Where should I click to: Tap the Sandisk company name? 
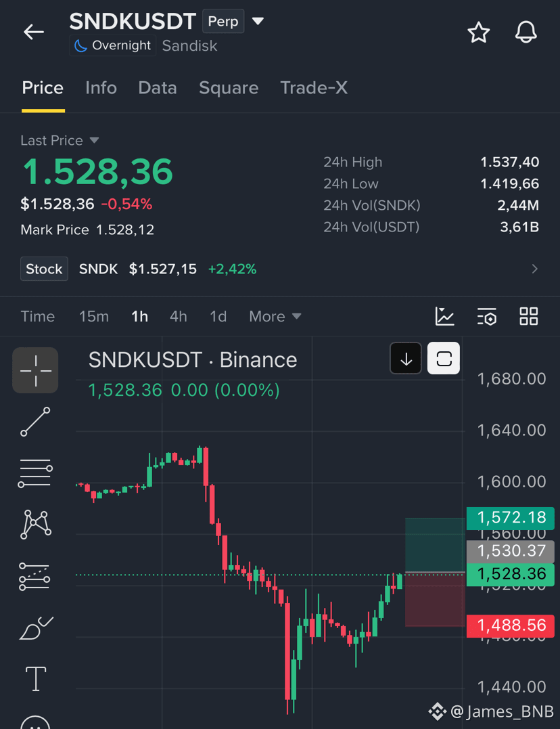tap(189, 45)
